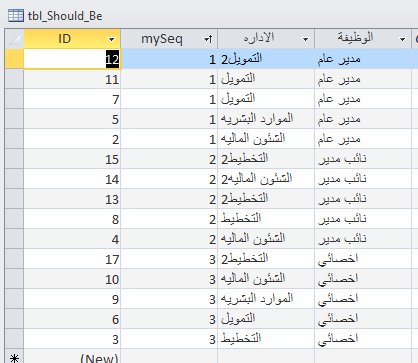Click الشئون الماليه2 in row ID 14
Viewport: 418px width, 363px height.
coord(256,179)
